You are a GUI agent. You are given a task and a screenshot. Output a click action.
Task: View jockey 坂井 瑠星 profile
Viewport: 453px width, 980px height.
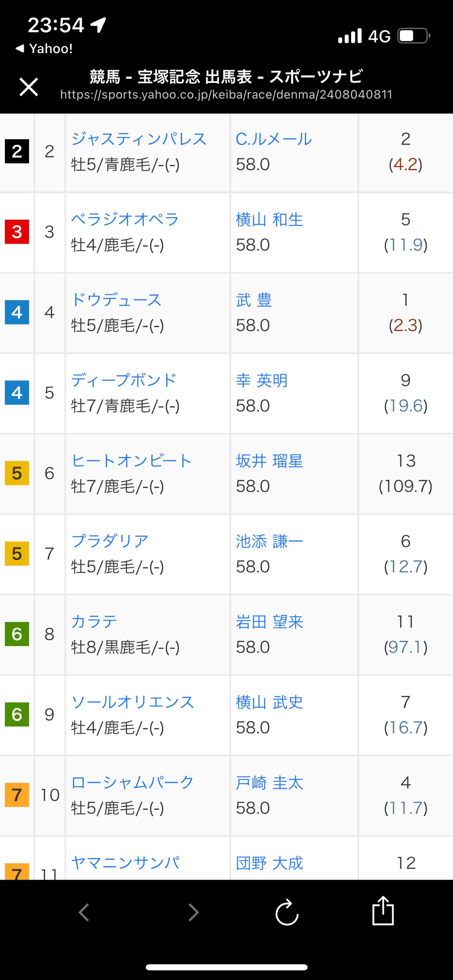(269, 461)
